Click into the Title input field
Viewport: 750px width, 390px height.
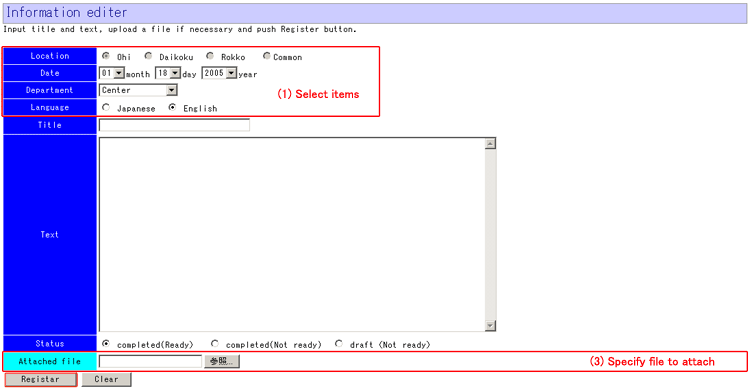tap(174, 125)
